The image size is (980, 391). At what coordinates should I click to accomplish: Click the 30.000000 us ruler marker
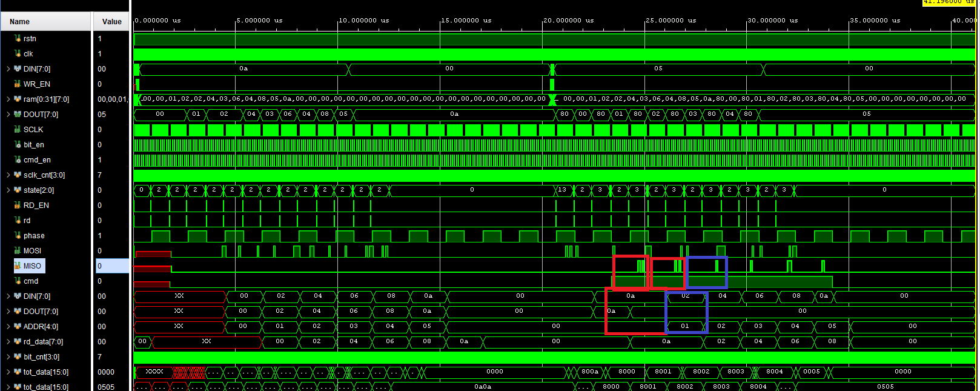tap(772, 20)
